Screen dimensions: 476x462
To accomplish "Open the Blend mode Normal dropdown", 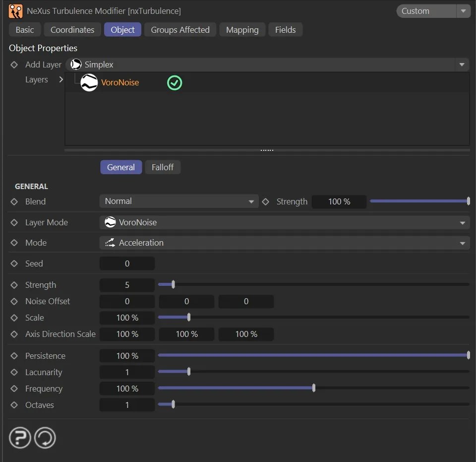I will [179, 201].
